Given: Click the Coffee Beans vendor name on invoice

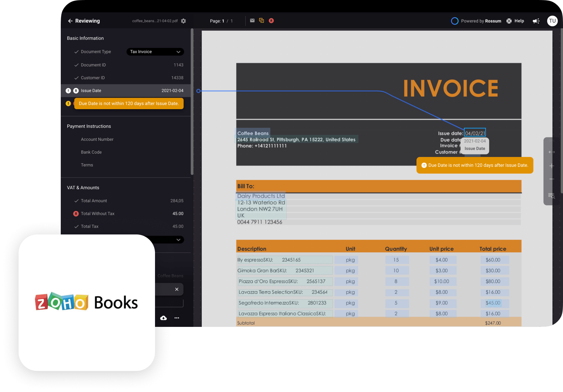Looking at the screenshot, I should point(253,133).
